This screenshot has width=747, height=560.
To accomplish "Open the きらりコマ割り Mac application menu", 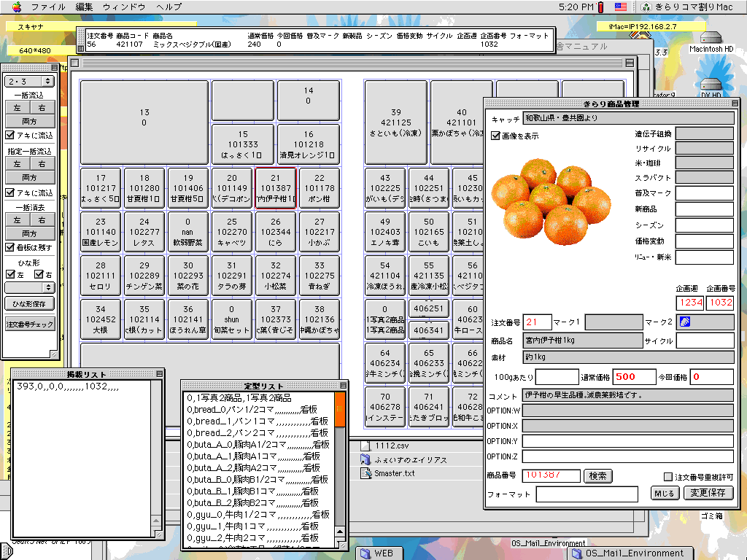I will [686, 7].
